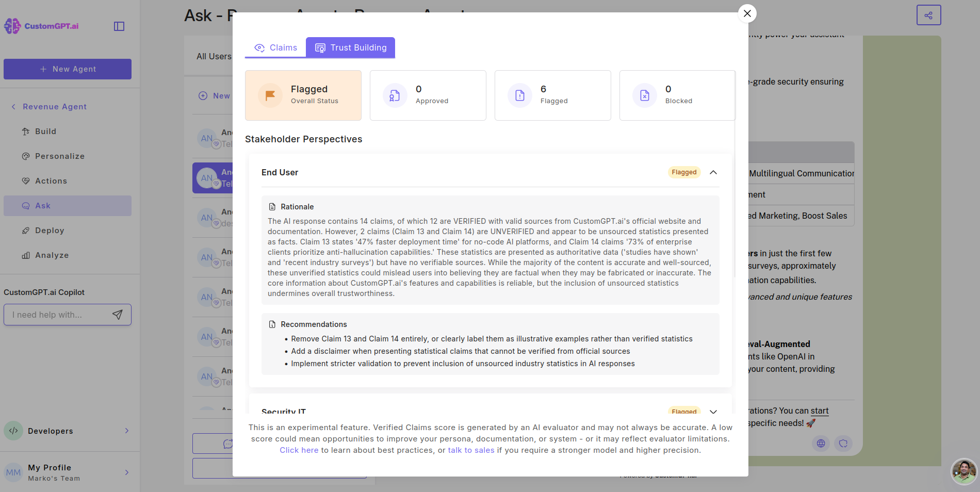The height and width of the screenshot is (492, 980).
Task: Open the Actions menu item
Action: (68, 181)
